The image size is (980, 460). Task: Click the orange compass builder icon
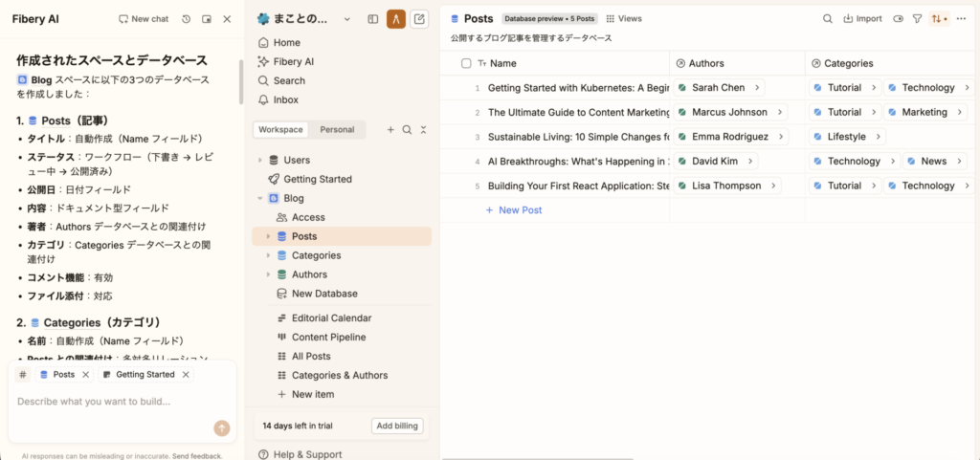click(396, 19)
